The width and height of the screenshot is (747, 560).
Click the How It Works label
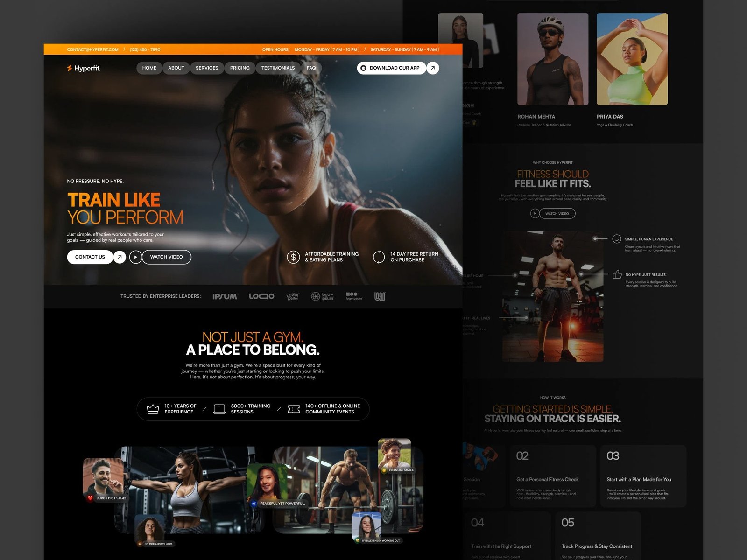[553, 398]
